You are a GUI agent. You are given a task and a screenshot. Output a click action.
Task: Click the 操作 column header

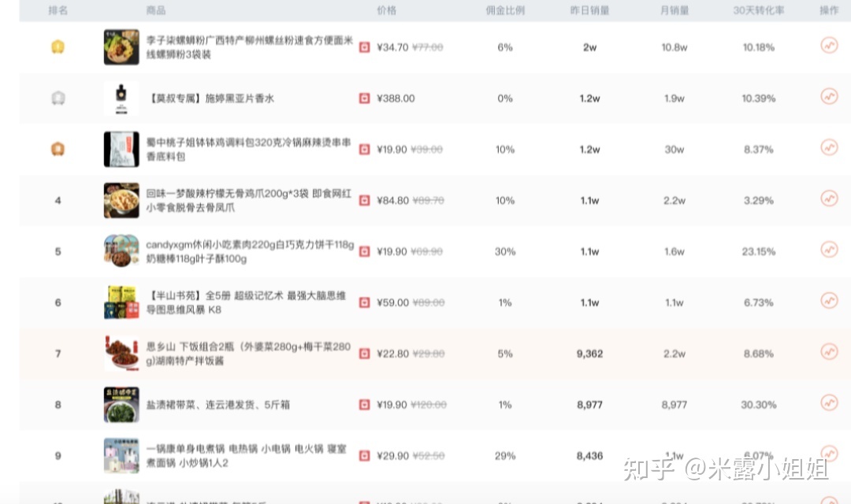[829, 10]
